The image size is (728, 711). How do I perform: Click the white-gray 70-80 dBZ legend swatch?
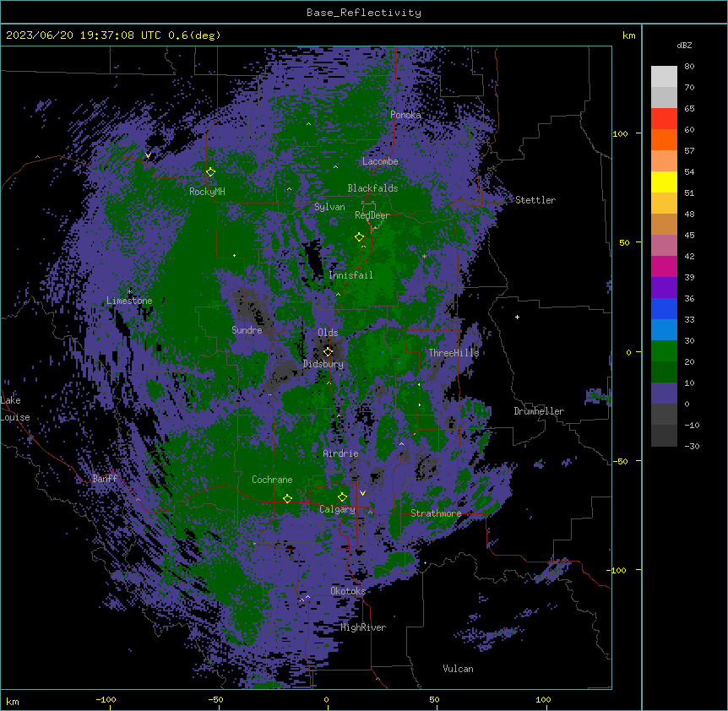click(x=664, y=77)
